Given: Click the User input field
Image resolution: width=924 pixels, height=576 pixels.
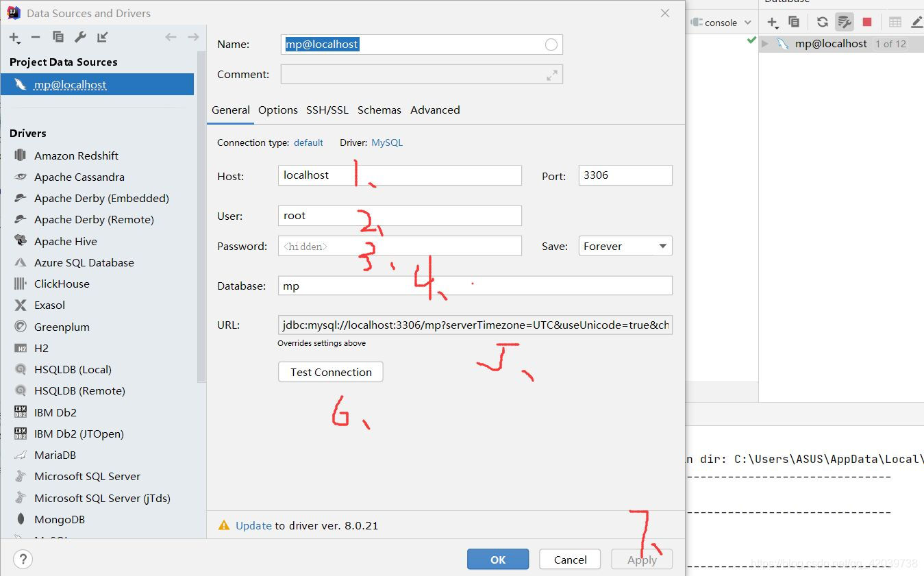Looking at the screenshot, I should [400, 216].
